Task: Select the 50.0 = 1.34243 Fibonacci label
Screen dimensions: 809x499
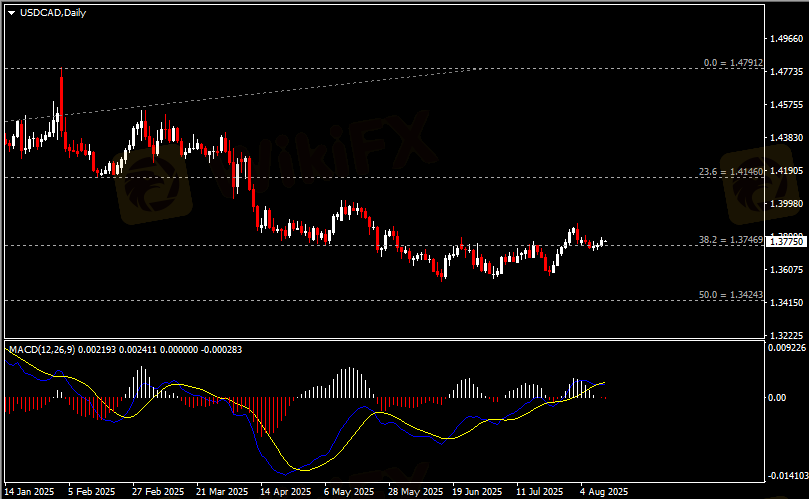Action: click(x=731, y=295)
